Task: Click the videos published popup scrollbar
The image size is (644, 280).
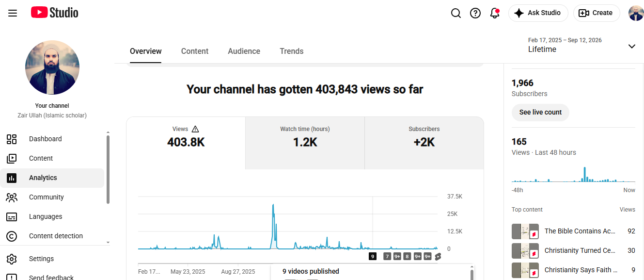Action: click(x=472, y=275)
